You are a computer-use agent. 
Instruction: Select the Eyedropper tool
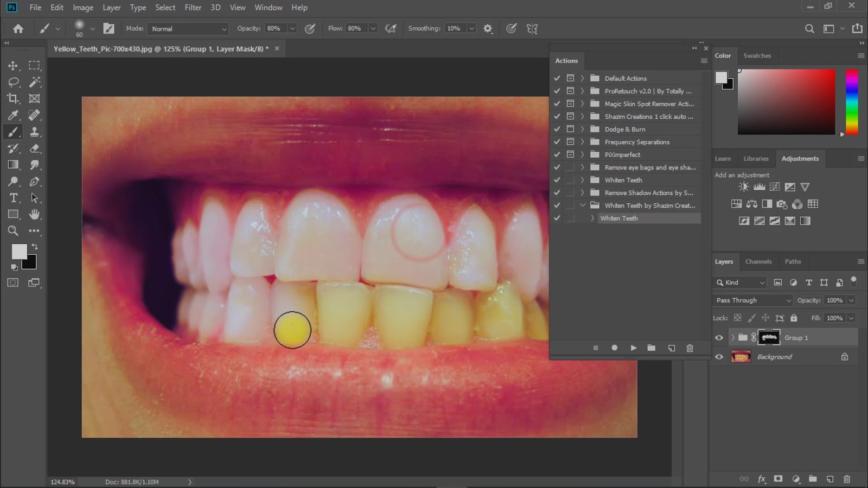[x=13, y=115]
